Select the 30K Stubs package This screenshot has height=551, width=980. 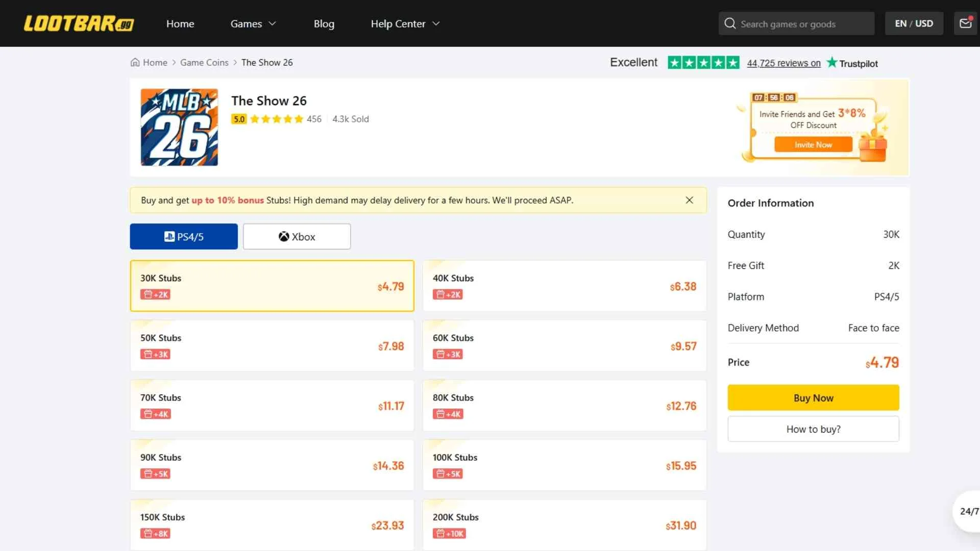click(272, 286)
